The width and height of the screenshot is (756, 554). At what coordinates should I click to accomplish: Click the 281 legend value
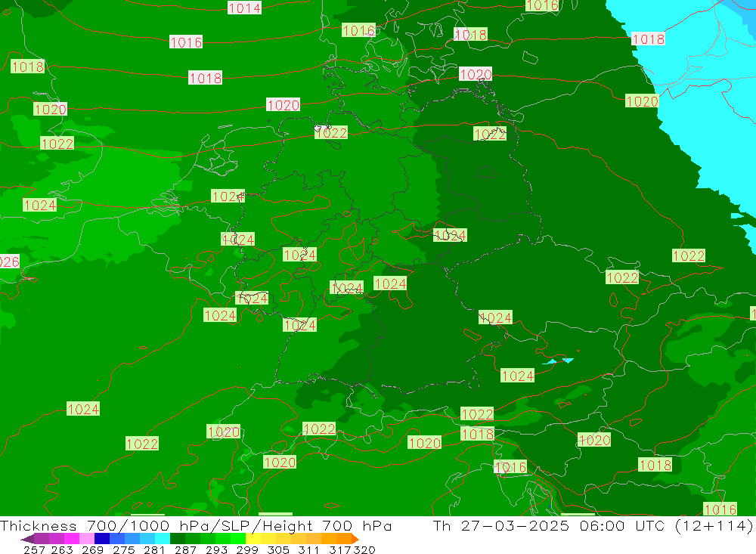pos(154,549)
